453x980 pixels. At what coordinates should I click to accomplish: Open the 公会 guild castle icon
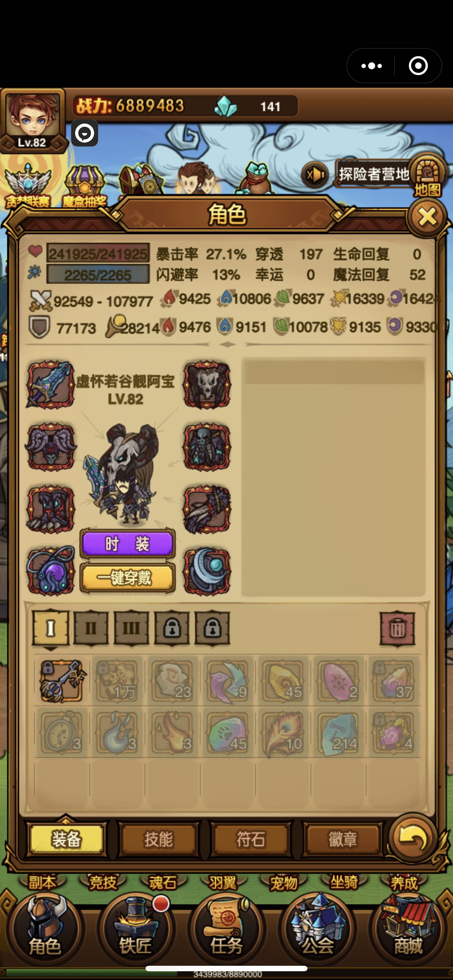317,930
